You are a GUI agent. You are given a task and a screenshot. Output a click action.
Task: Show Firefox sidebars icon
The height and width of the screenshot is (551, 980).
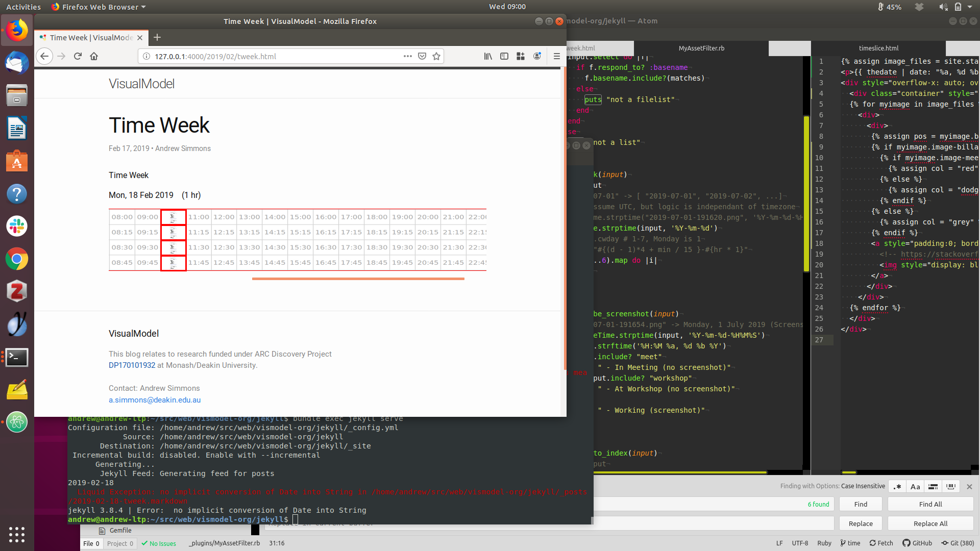(504, 56)
